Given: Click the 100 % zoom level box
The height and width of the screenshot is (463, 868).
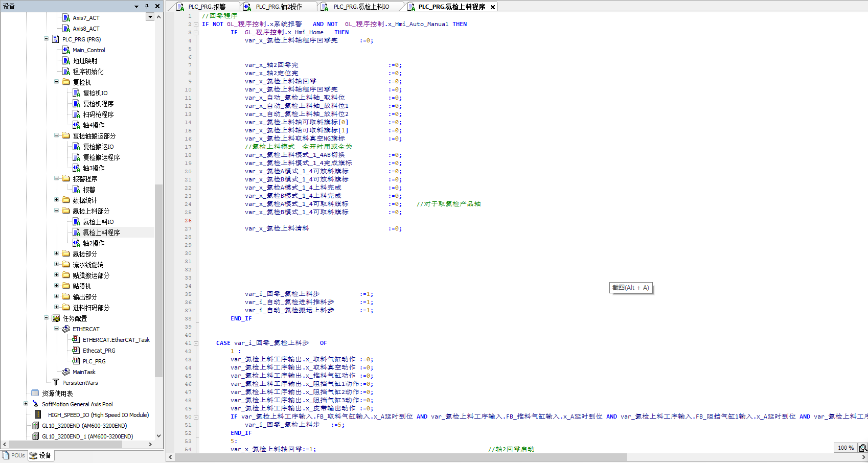Looking at the screenshot, I should pyautogui.click(x=846, y=448).
